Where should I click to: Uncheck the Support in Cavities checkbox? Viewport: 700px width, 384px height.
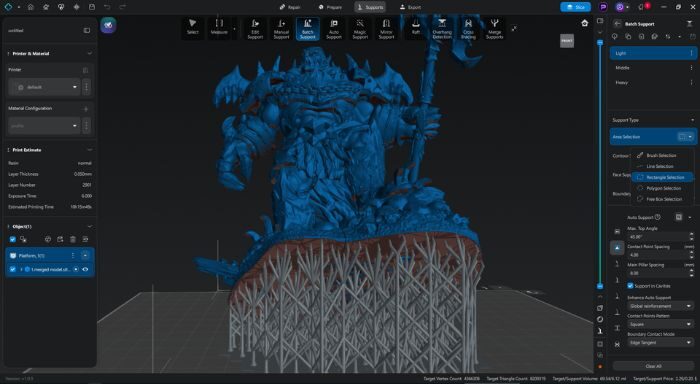coord(630,286)
